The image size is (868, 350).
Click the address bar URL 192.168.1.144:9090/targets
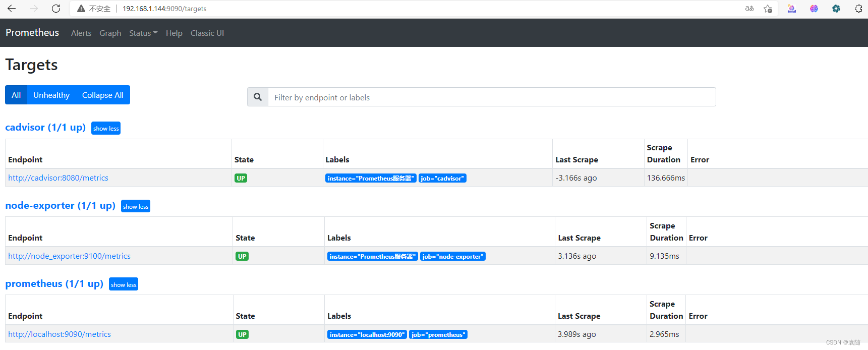pyautogui.click(x=164, y=9)
